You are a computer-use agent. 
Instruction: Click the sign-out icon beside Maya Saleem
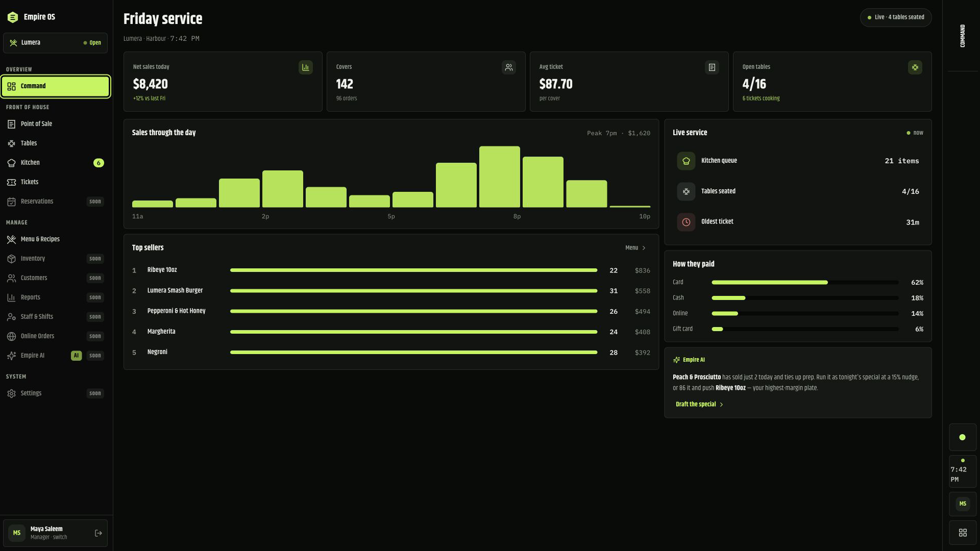[99, 533]
